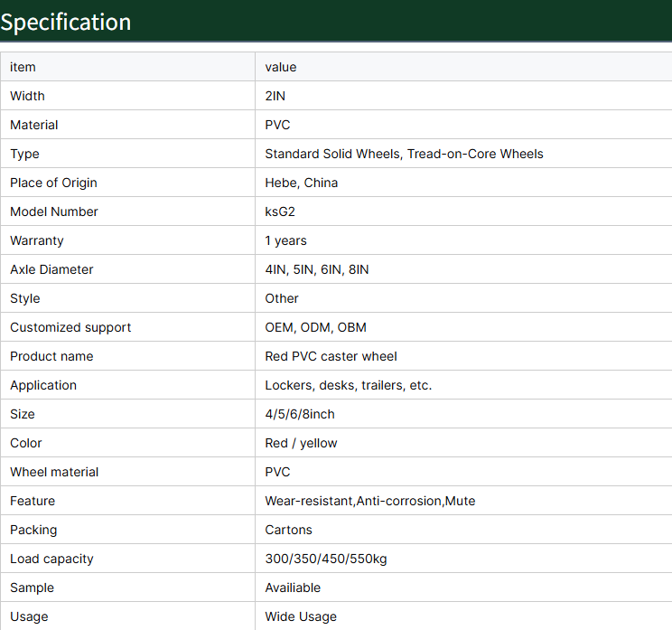Select model number ksG2

(x=280, y=212)
